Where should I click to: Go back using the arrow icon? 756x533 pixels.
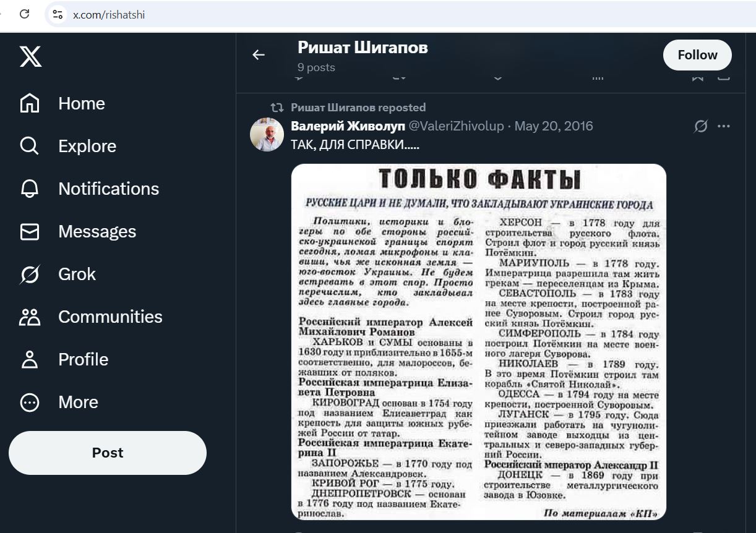259,55
